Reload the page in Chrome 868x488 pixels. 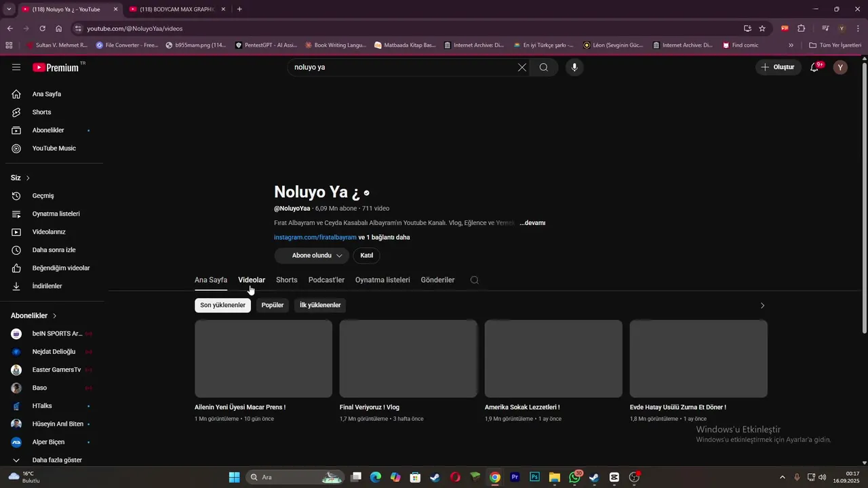coord(42,28)
